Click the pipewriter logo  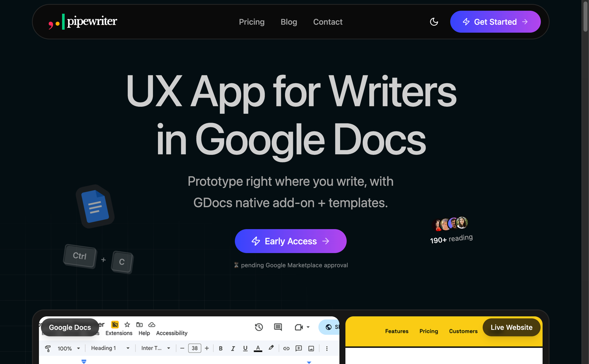83,22
